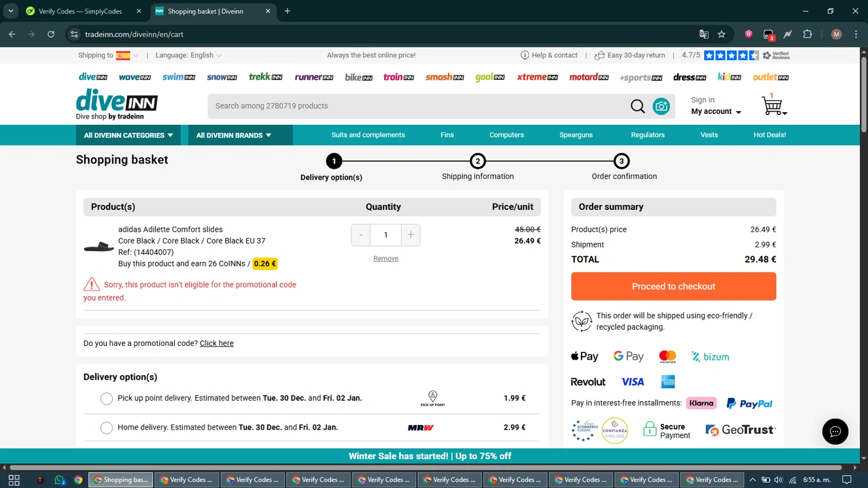Open Easy 30-day return info
The height and width of the screenshot is (488, 868).
pyautogui.click(x=630, y=56)
